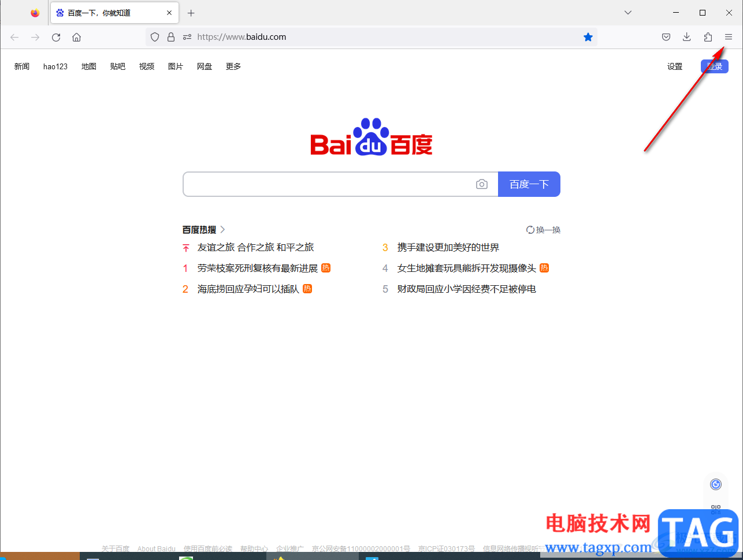Maximize the Firefox window
The width and height of the screenshot is (743, 560).
click(703, 12)
